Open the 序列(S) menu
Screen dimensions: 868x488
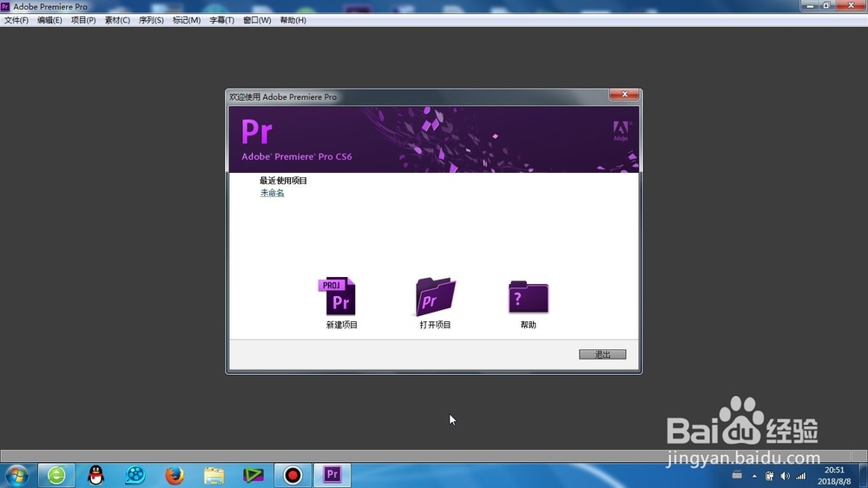pyautogui.click(x=151, y=20)
